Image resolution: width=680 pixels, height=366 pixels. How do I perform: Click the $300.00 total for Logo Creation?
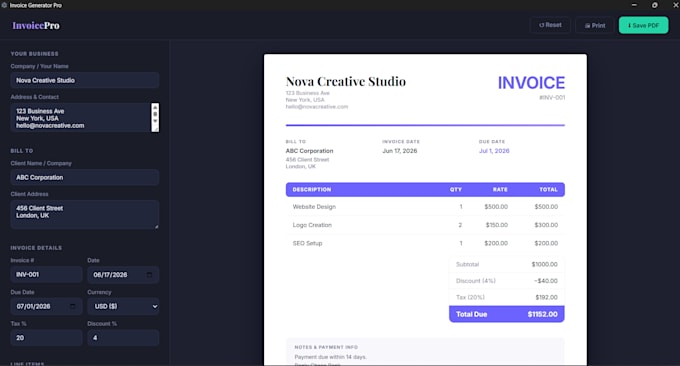546,225
